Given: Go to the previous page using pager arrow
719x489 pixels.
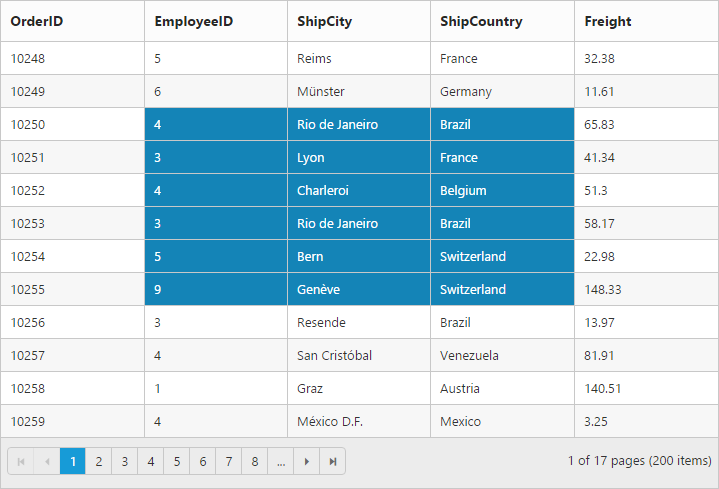Looking at the screenshot, I should click(x=47, y=461).
